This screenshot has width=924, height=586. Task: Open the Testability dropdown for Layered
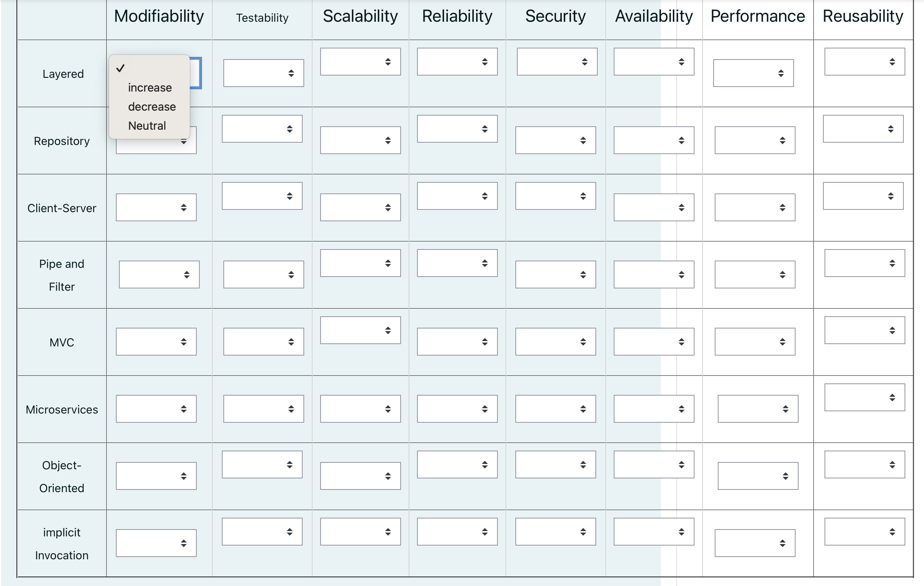click(x=263, y=73)
